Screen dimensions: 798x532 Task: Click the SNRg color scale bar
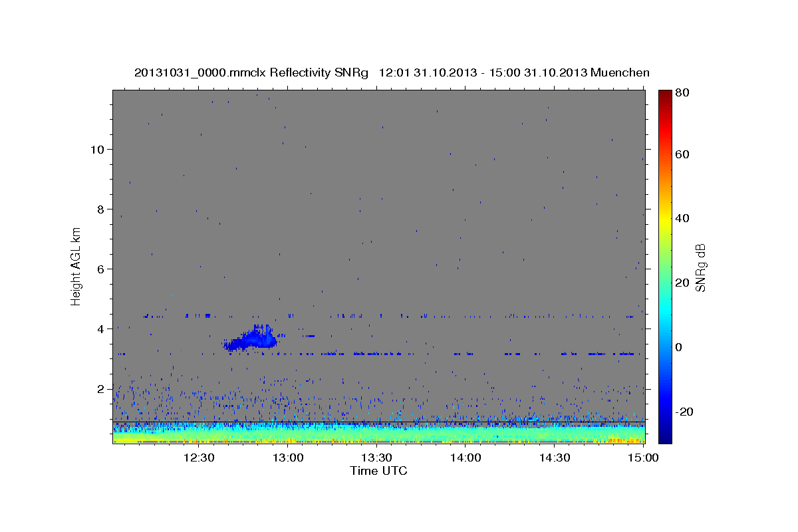coord(665,267)
